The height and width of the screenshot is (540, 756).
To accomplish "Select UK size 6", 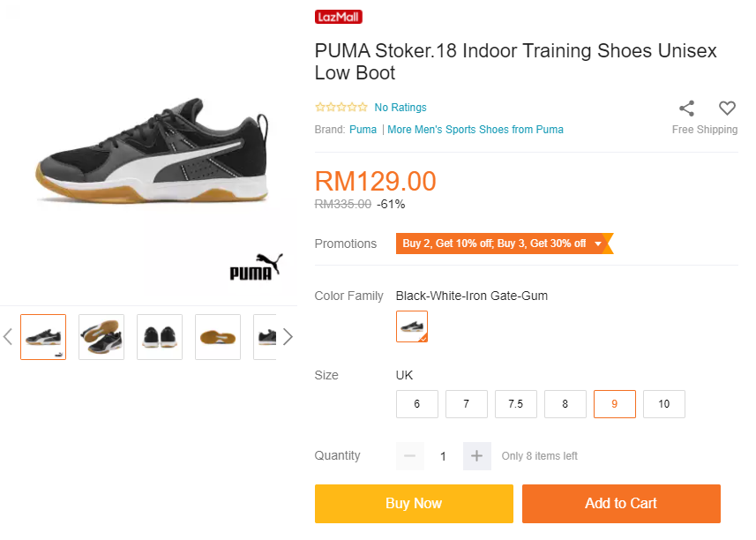I will coord(417,404).
